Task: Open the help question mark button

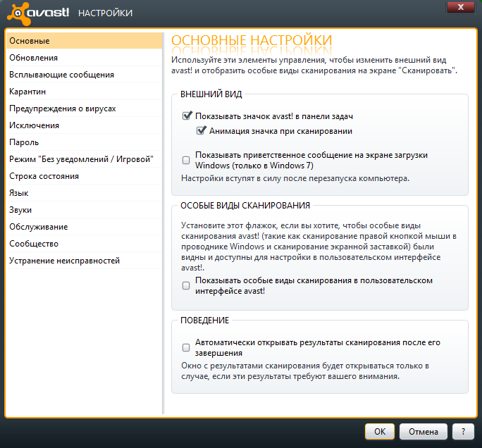Action: (463, 431)
